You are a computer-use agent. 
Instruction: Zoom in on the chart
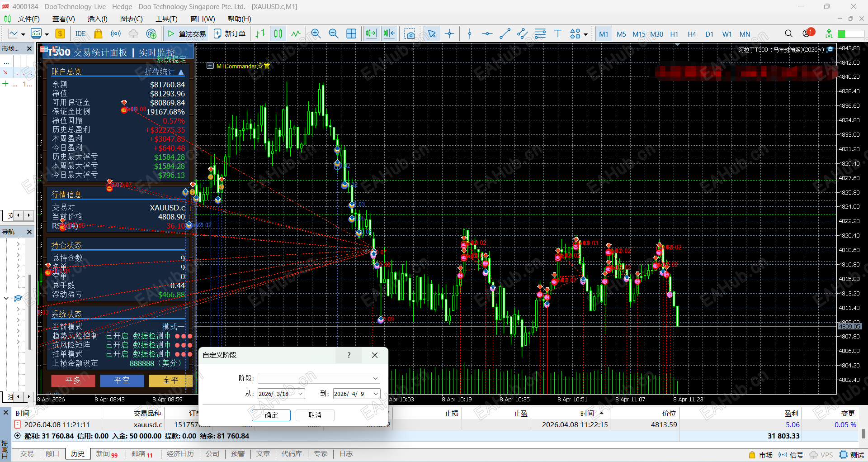point(316,34)
